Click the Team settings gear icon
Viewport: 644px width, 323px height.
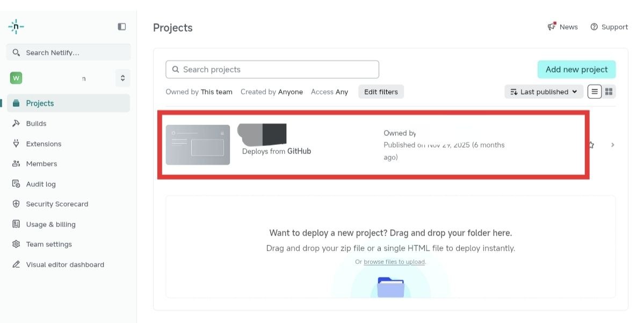(x=16, y=244)
